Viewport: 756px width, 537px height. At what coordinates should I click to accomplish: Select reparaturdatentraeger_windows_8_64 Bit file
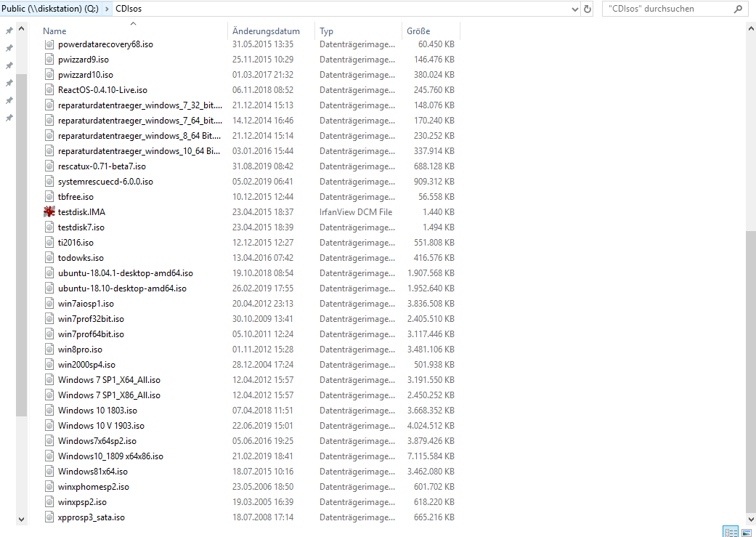click(139, 136)
